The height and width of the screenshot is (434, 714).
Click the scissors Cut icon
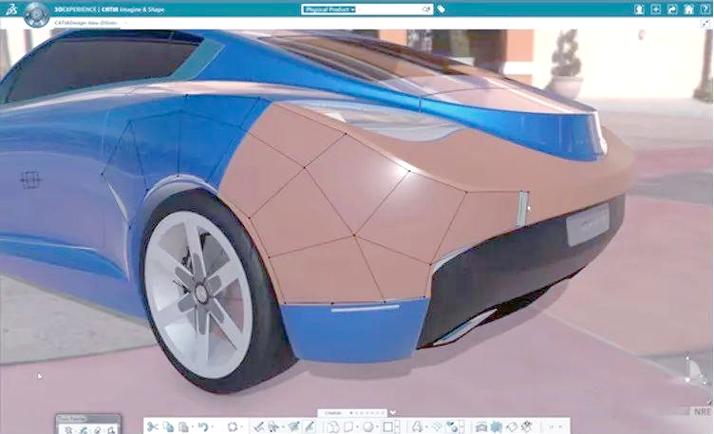pyautogui.click(x=153, y=427)
